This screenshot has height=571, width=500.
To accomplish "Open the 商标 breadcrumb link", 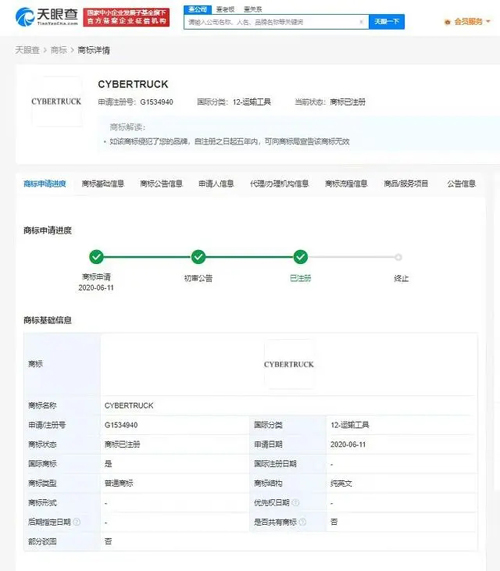I will [59, 50].
